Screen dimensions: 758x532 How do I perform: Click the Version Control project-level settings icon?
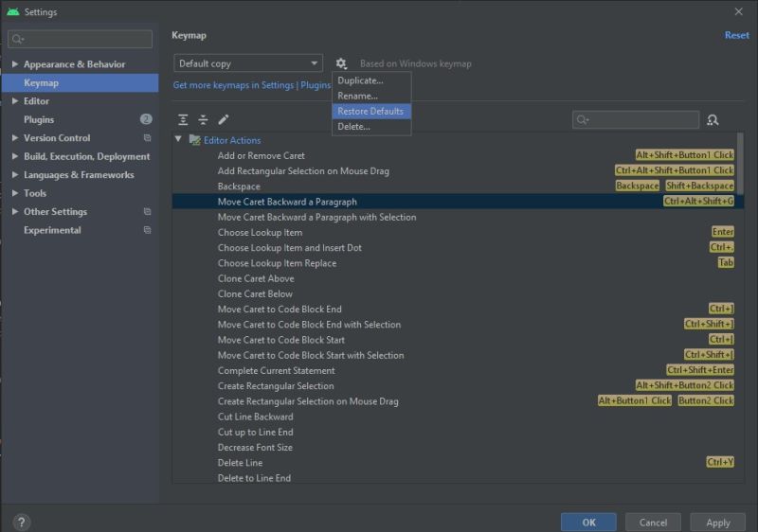click(148, 138)
